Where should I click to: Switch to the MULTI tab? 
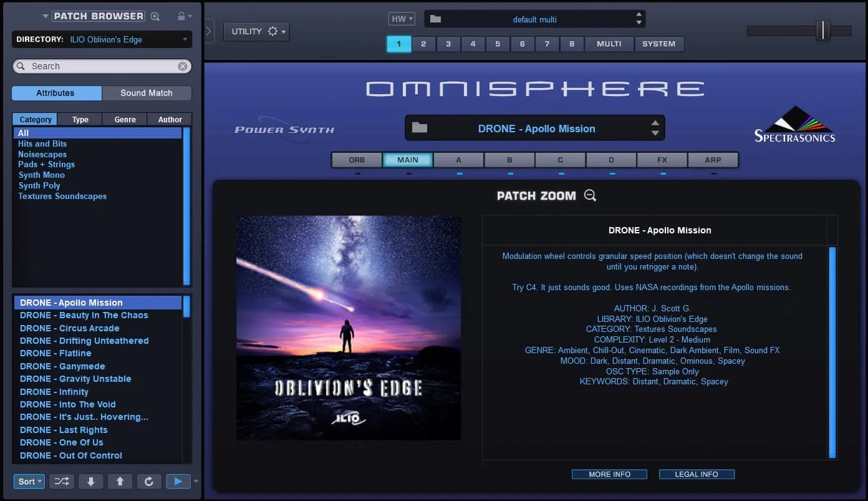[609, 44]
